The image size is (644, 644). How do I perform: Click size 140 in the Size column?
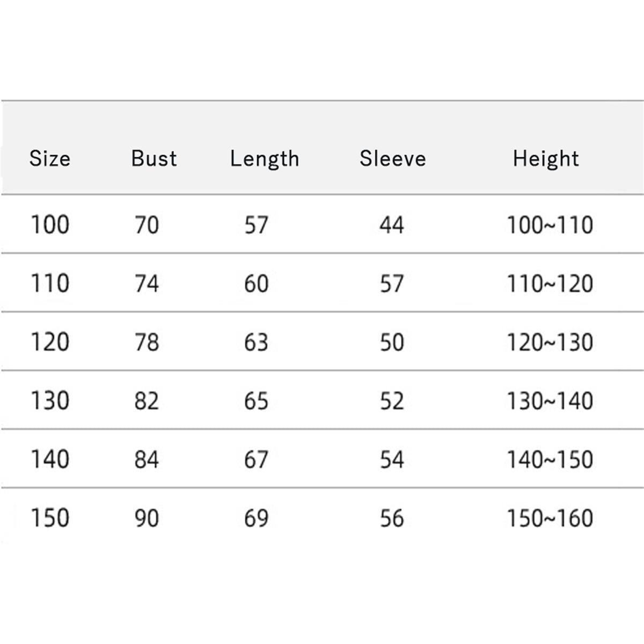[50, 459]
